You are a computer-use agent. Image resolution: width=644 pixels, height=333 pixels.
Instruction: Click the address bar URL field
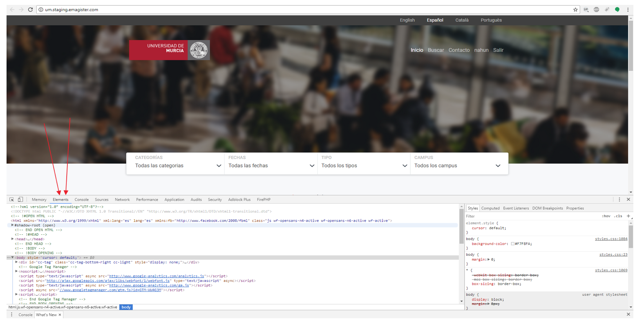306,9
